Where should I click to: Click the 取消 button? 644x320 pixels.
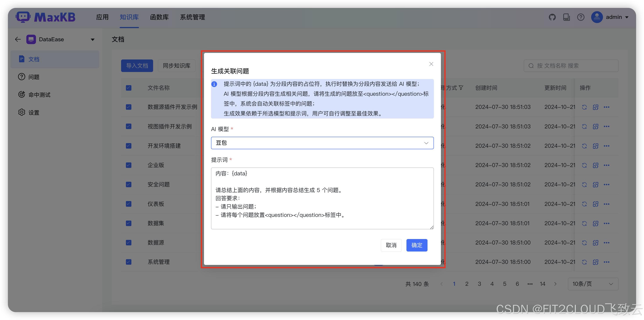point(391,245)
